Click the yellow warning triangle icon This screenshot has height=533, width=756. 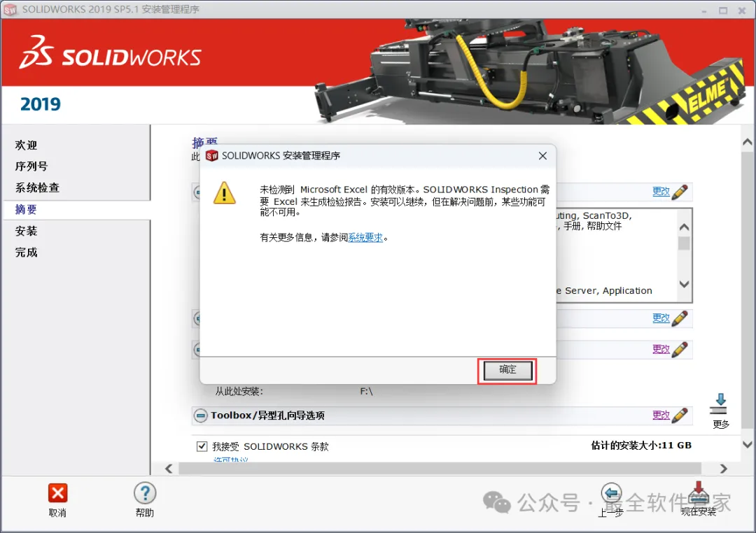coord(224,193)
